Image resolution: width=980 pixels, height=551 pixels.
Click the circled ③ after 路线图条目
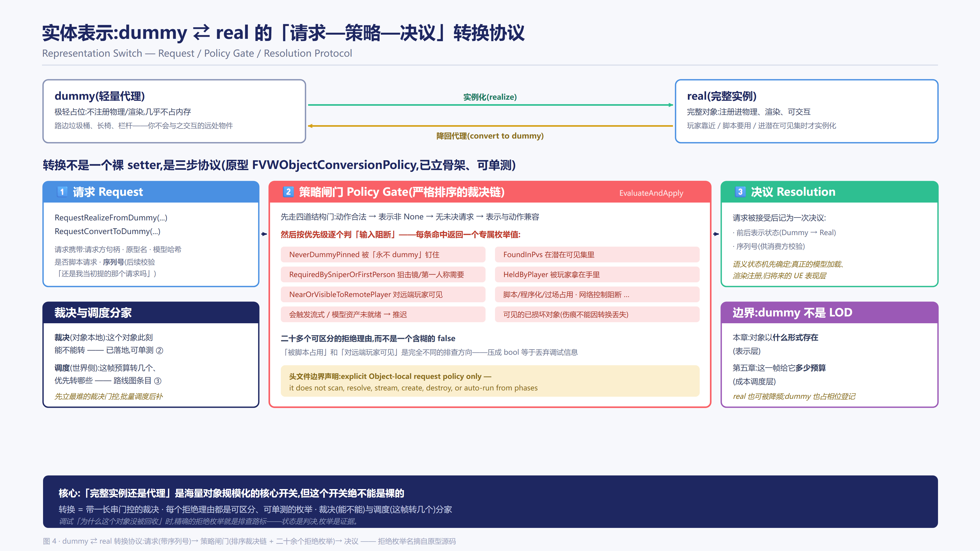157,381
